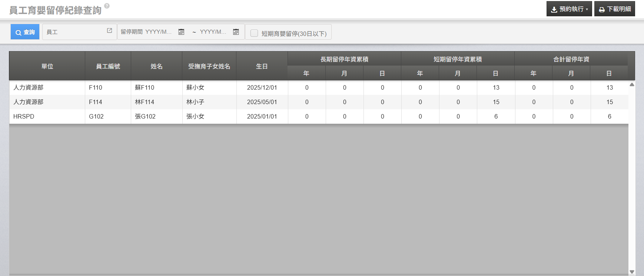Select the row for 林F114

coord(145,102)
